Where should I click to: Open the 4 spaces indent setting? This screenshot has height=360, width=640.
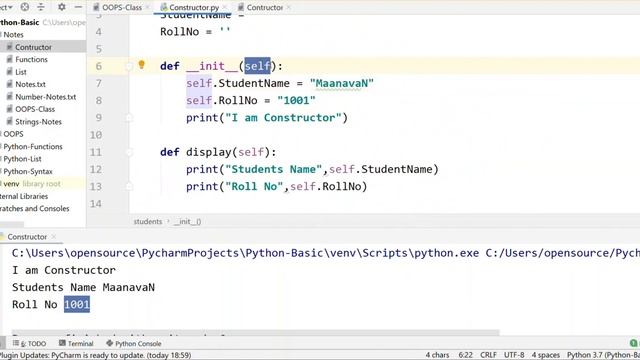tap(545, 355)
